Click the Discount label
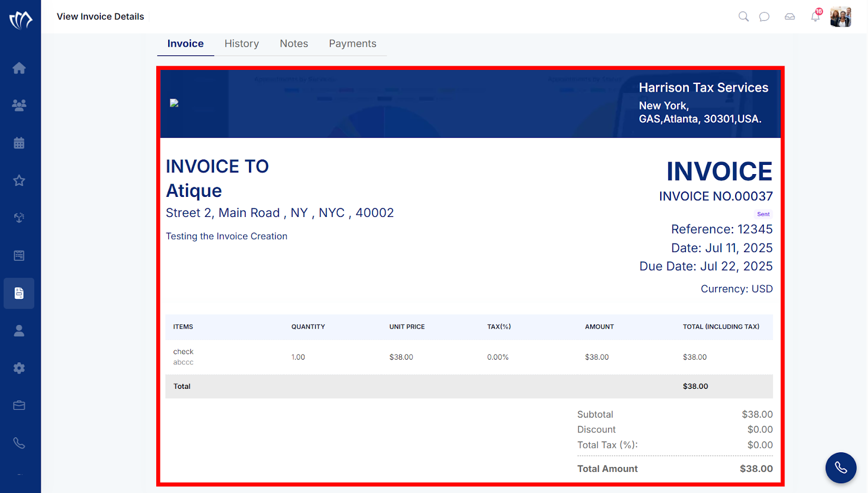This screenshot has width=868, height=493. 596,430
